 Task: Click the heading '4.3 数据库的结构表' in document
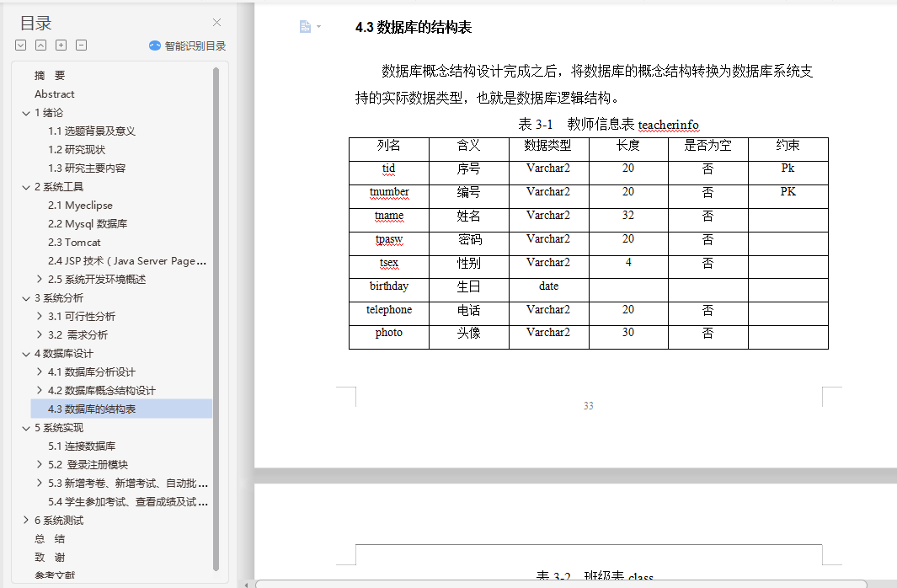[413, 28]
